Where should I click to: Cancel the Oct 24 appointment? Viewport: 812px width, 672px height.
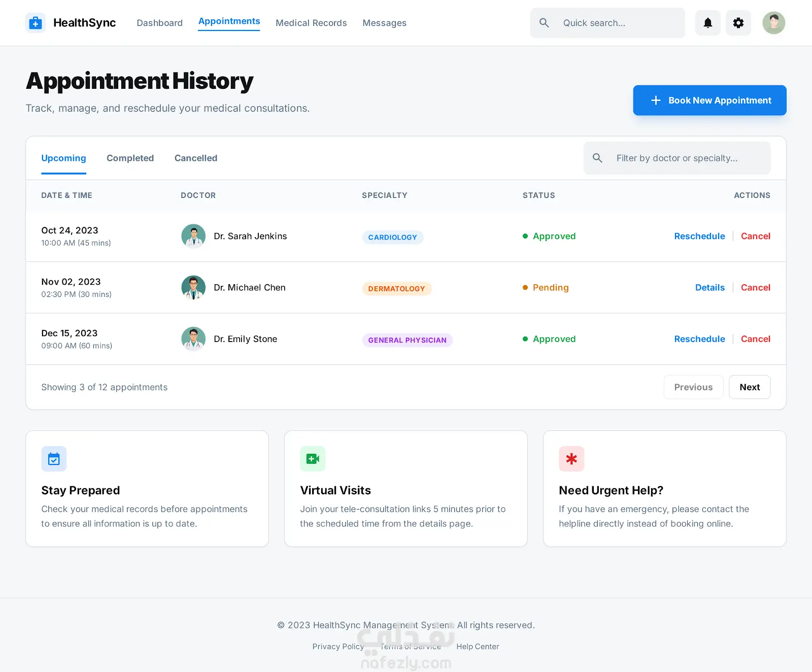click(x=756, y=236)
